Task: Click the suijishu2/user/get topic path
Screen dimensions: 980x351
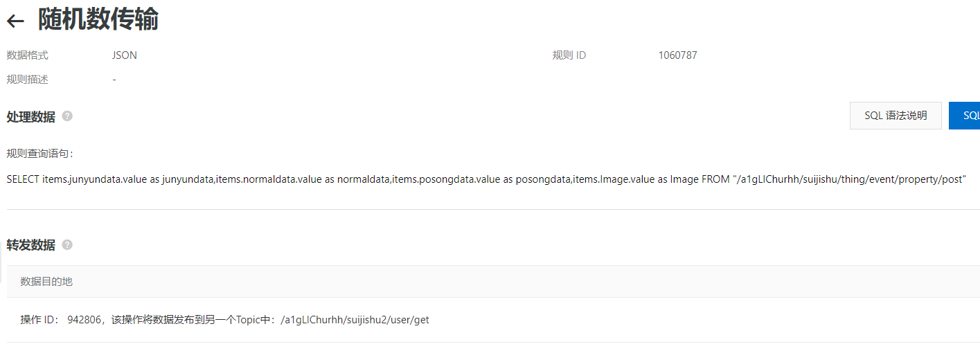Action: coord(355,320)
